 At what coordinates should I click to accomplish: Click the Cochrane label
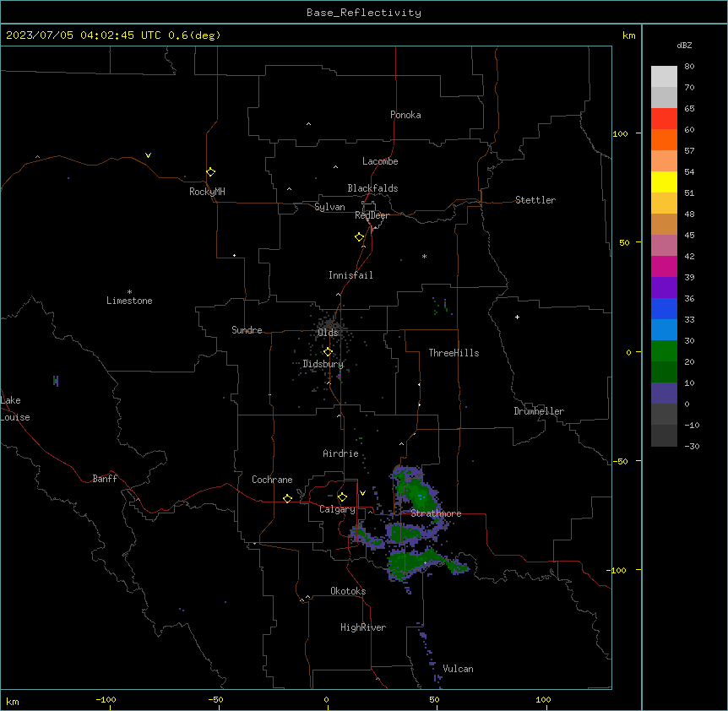272,480
